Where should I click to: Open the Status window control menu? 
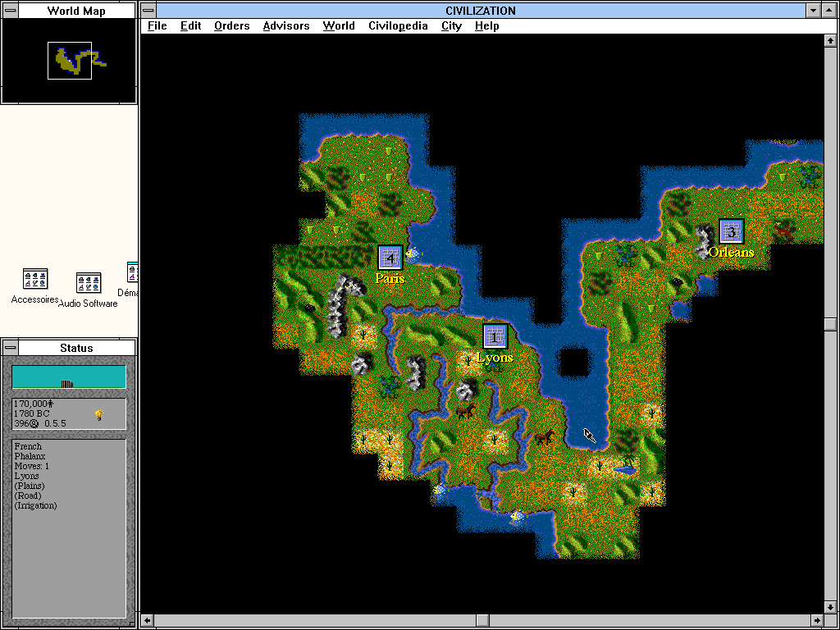(x=10, y=348)
